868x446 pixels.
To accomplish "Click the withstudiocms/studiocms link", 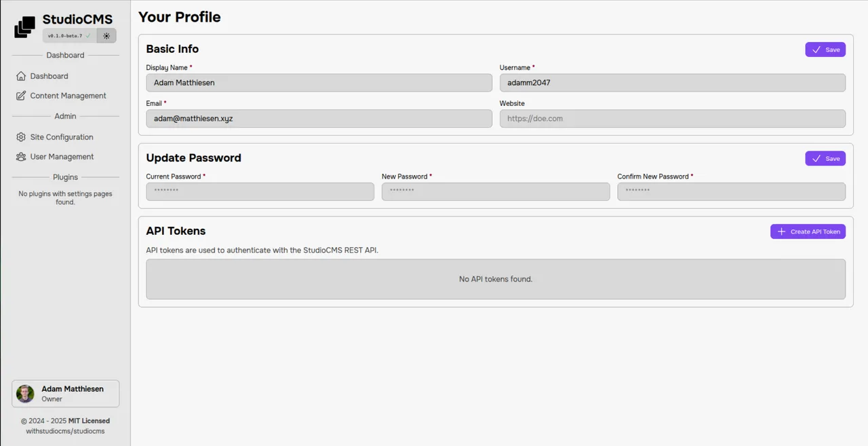I will (65, 430).
